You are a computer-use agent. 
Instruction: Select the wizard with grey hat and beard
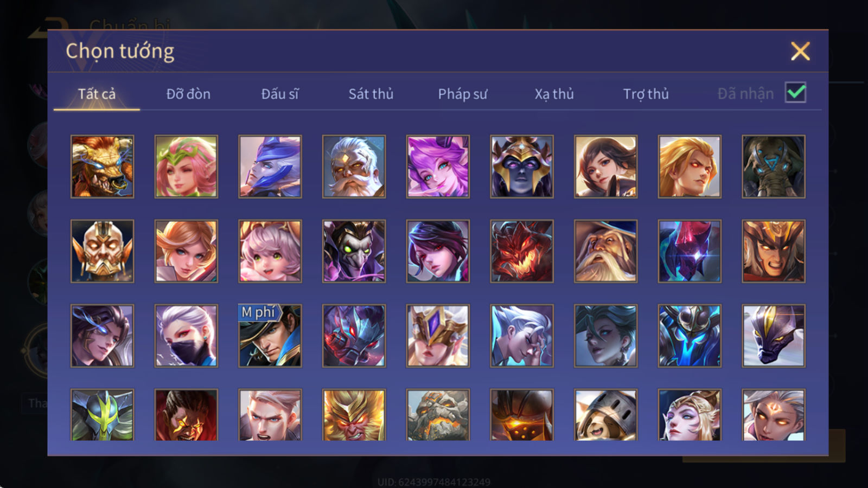[605, 251]
